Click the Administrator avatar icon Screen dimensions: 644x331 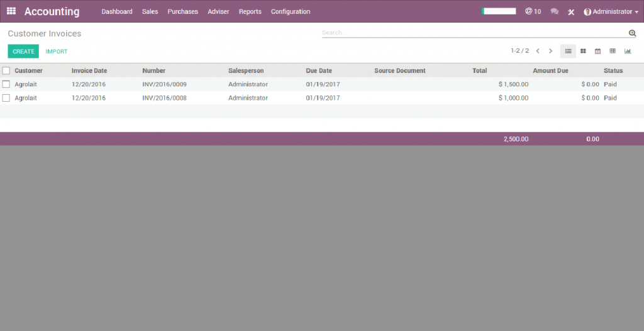pyautogui.click(x=587, y=12)
